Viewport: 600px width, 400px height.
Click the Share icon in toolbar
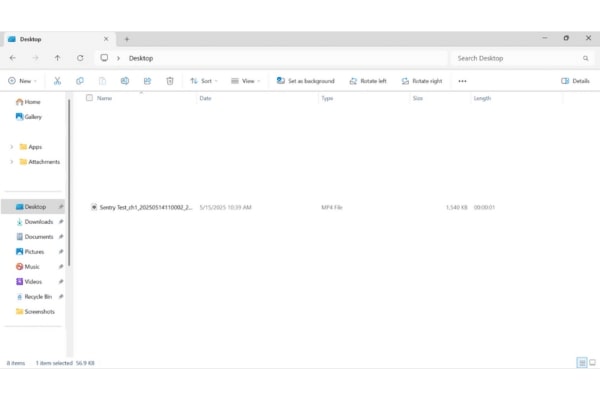click(x=147, y=81)
